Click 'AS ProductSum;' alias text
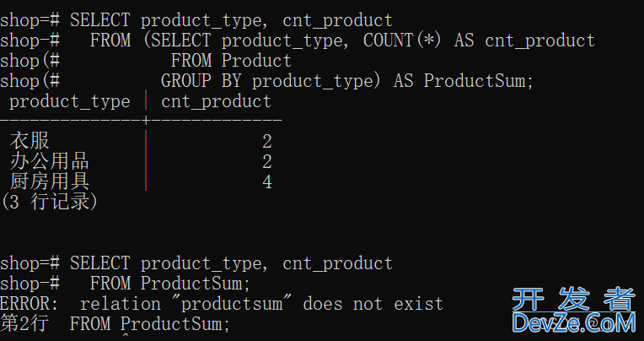Image resolution: width=644 pixels, height=341 pixels. (464, 81)
